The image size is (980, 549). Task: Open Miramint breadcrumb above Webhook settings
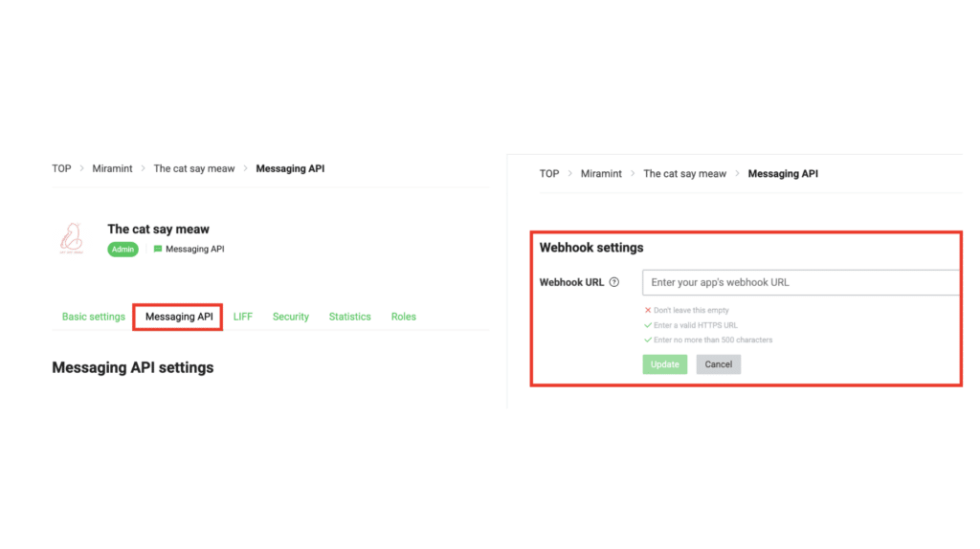pos(601,174)
